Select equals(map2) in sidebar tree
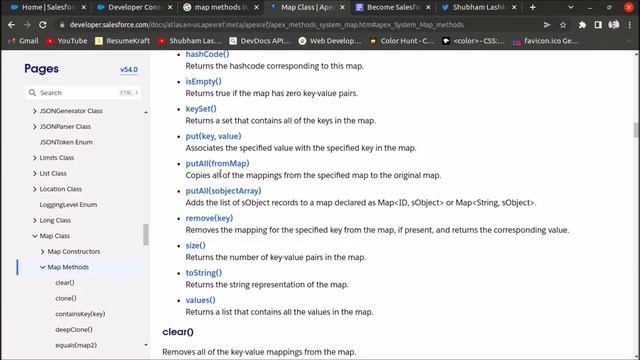The width and height of the screenshot is (640, 360). [x=76, y=345]
